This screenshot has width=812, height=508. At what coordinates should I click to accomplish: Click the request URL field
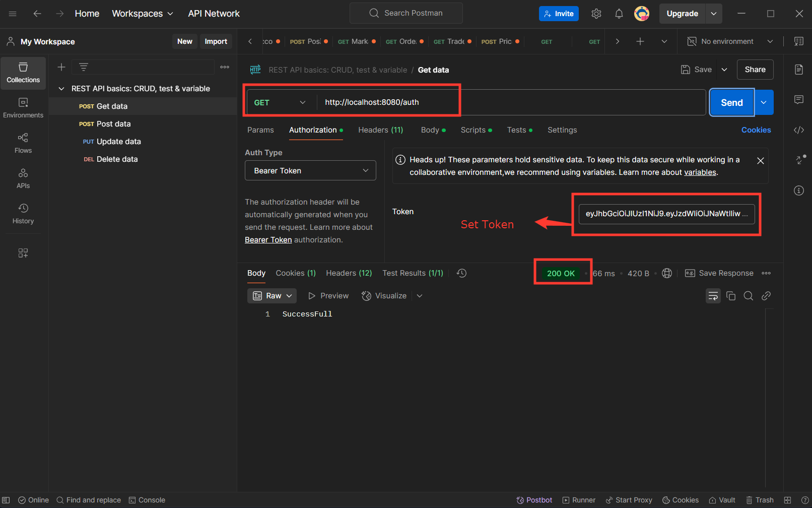(x=511, y=102)
